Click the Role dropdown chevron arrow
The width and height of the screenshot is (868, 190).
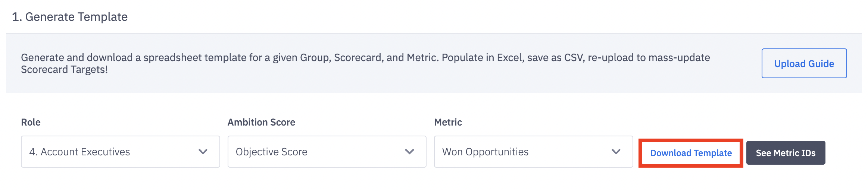pyautogui.click(x=203, y=152)
